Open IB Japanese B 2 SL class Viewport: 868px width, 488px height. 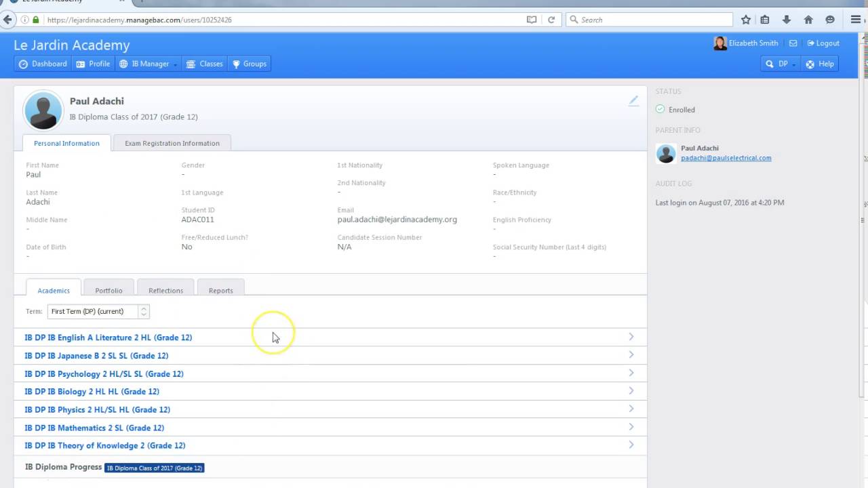96,356
